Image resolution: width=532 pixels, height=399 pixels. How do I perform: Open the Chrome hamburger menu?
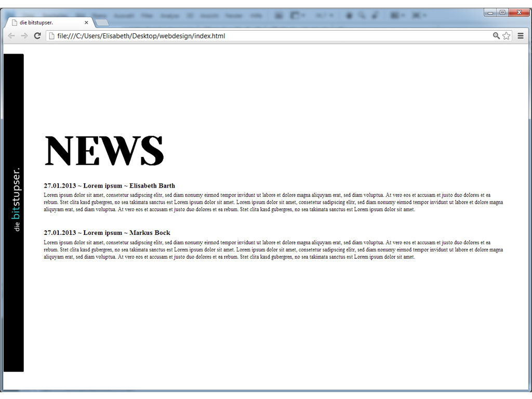[x=521, y=36]
